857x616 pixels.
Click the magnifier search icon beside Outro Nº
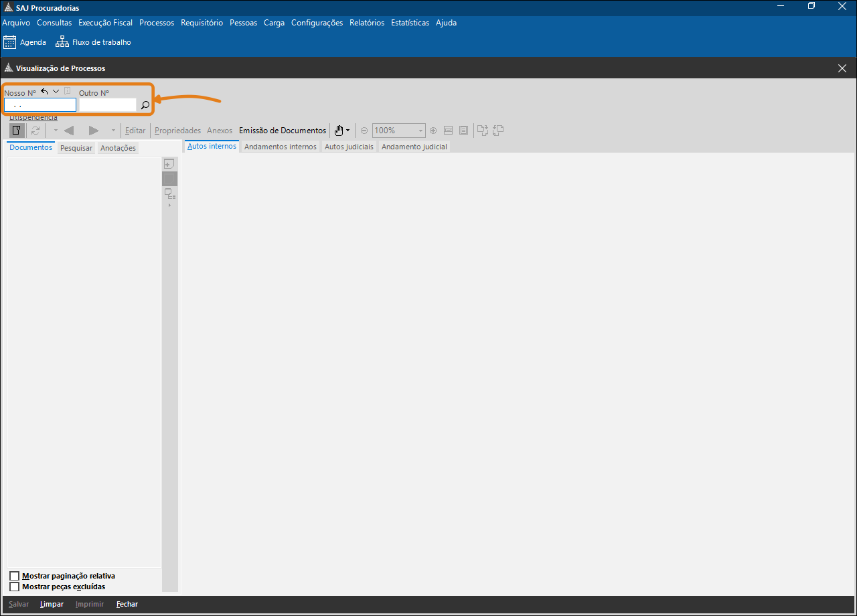pyautogui.click(x=145, y=105)
